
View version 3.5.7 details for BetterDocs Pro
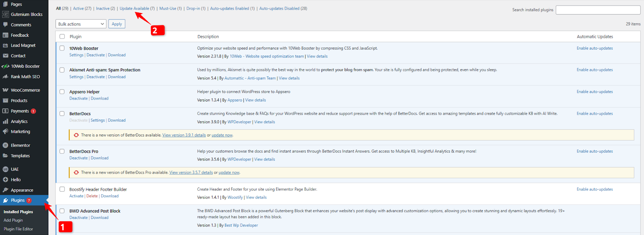click(191, 173)
